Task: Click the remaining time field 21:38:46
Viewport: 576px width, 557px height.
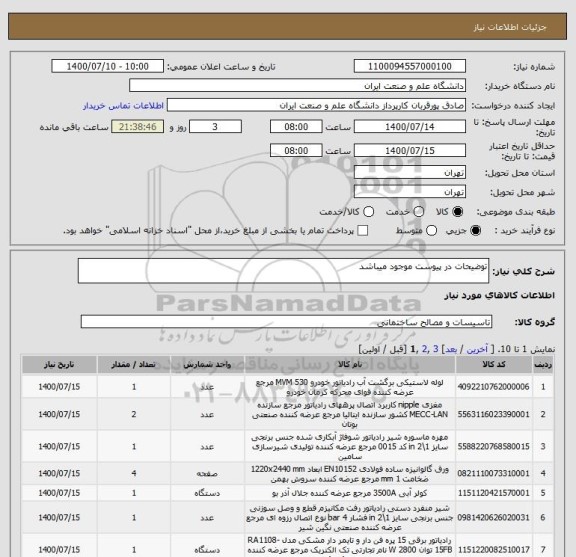Action: (138, 127)
